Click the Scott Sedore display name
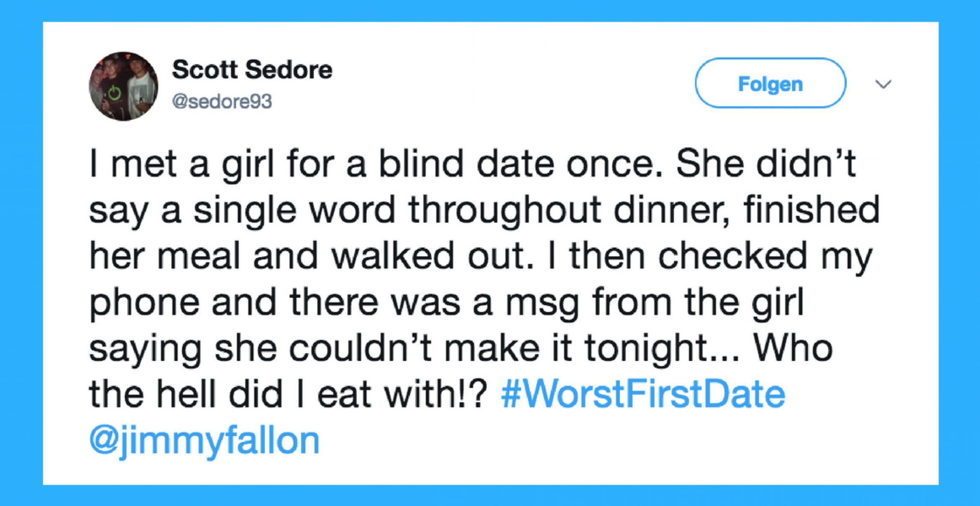The image size is (980, 506). (252, 70)
